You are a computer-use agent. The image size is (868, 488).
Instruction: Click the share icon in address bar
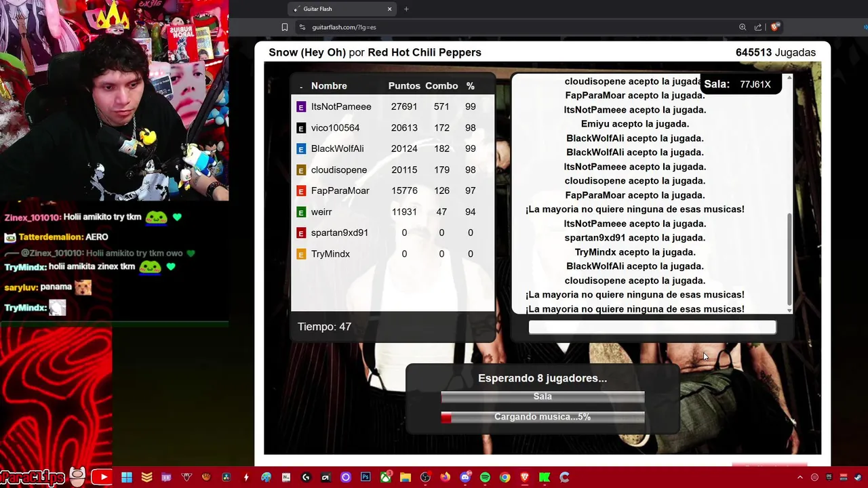(x=758, y=27)
